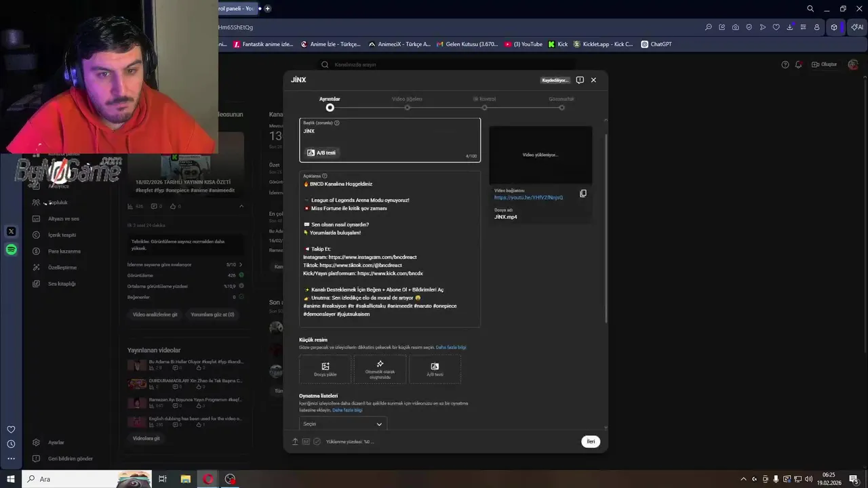Pick the A/B testi thumbnail option
This screenshot has width=868, height=488.
click(435, 369)
